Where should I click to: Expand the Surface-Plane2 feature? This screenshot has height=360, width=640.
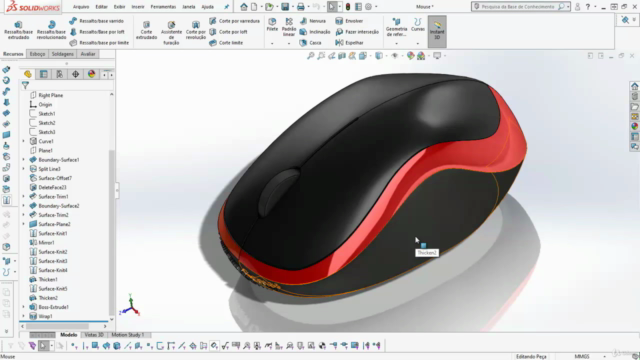point(23,224)
